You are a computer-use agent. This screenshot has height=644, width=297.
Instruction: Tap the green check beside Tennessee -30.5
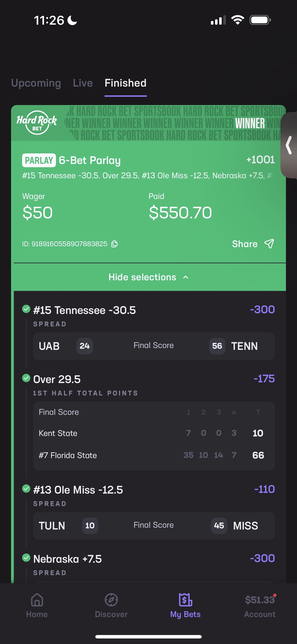point(26,309)
